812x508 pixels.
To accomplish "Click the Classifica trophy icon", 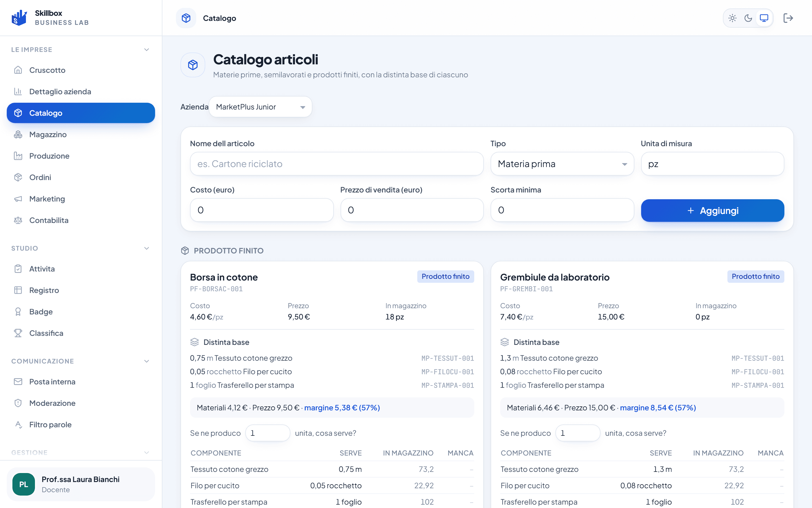I will tap(18, 333).
